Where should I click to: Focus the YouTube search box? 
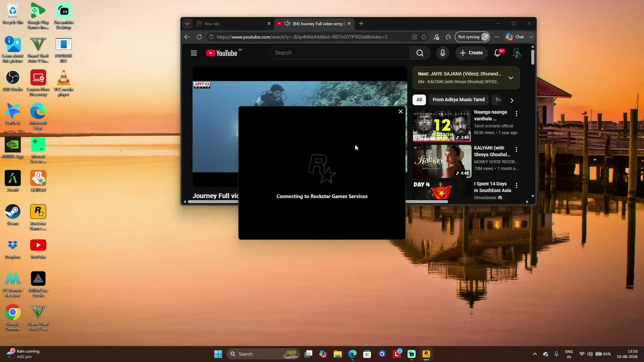pos(340,53)
